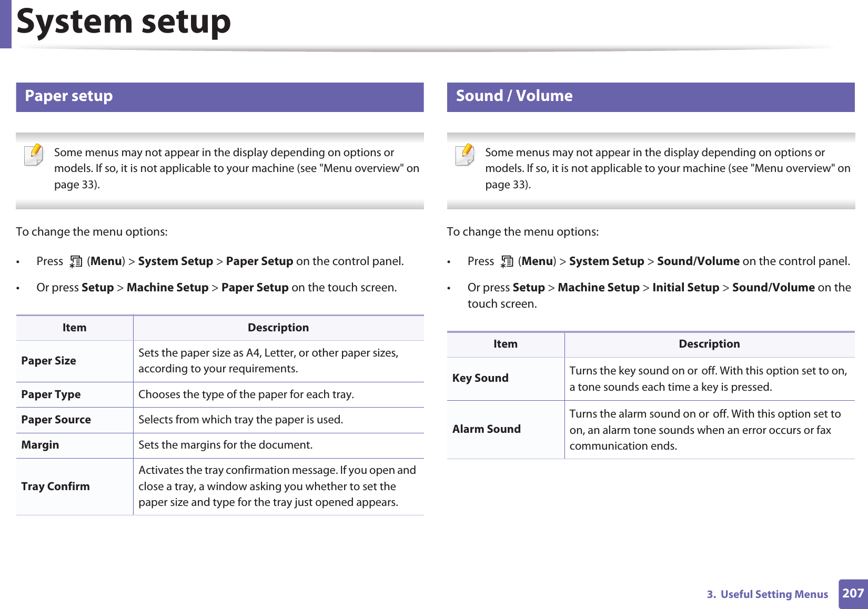Click the Description header in the Paper setup table
Image resolution: width=868 pixels, height=609 pixels.
(278, 328)
